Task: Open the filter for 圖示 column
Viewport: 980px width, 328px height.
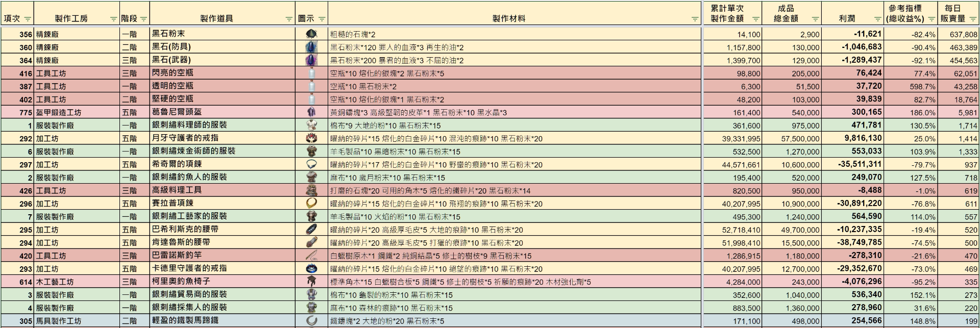Action: coord(322,19)
